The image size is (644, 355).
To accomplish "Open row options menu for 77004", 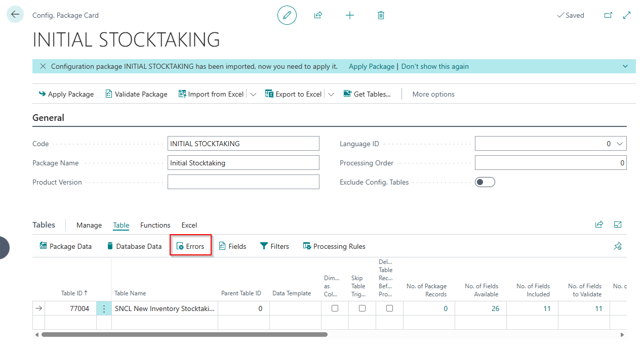I will (104, 308).
